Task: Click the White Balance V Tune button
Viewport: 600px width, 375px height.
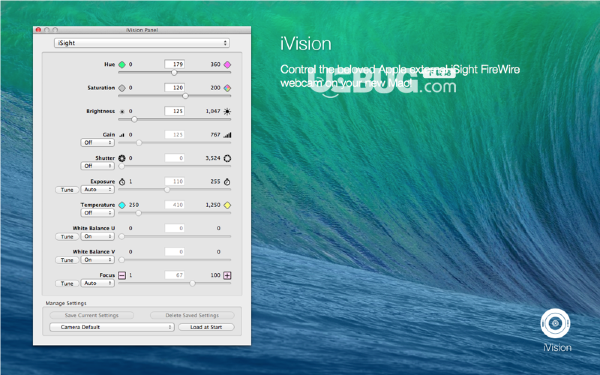Action: pos(67,260)
